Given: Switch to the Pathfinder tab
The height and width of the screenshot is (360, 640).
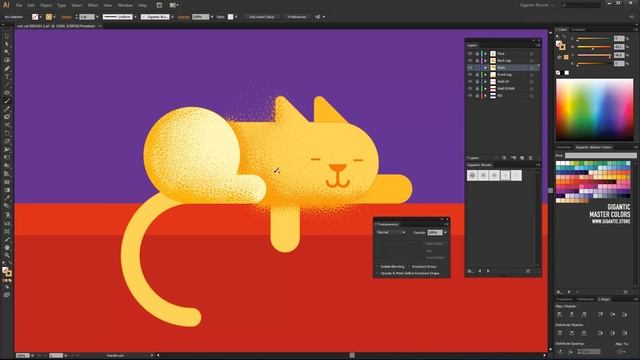Looking at the screenshot, I should pyautogui.click(x=585, y=299).
